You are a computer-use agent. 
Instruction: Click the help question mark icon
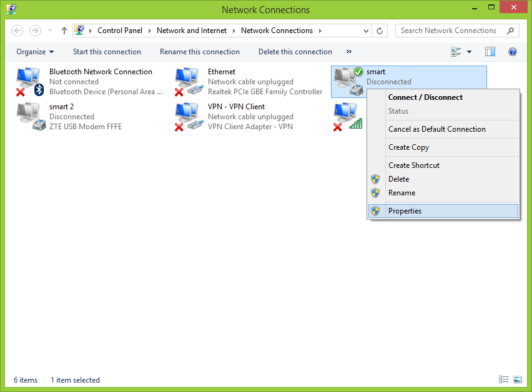[513, 52]
